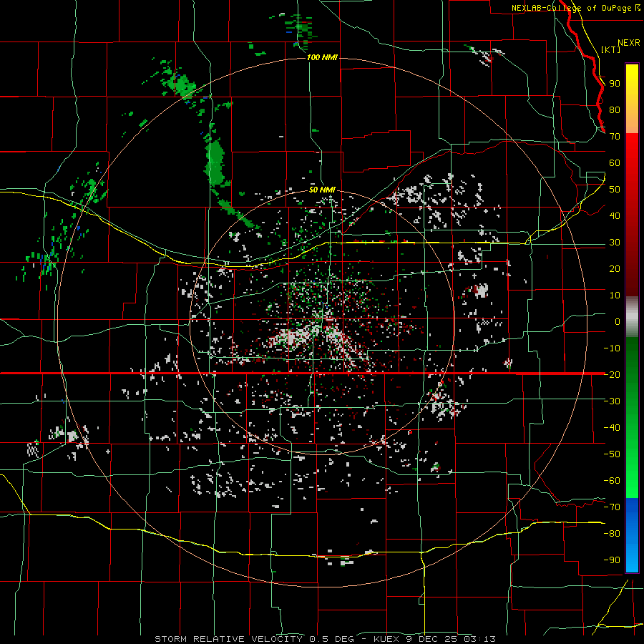Click the "50 NMI" range ring label
The image size is (644, 644).
click(x=322, y=190)
